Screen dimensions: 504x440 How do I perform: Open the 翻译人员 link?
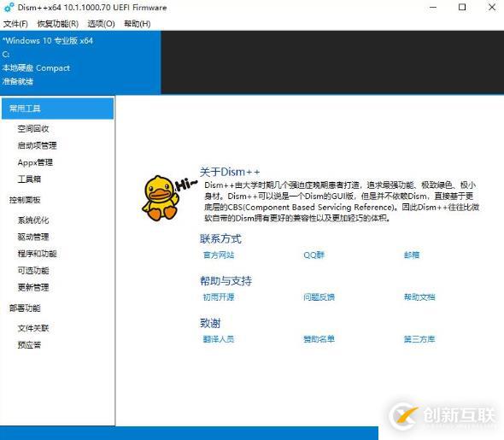219,339
